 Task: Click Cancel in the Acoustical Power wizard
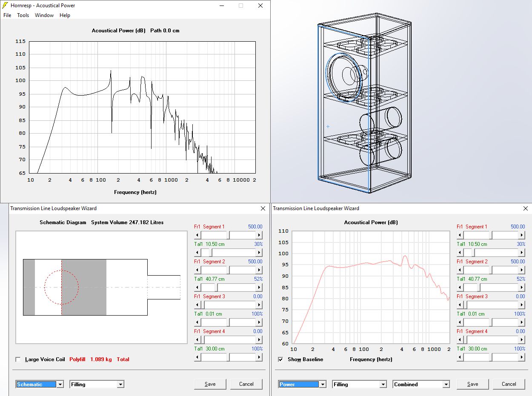509,384
